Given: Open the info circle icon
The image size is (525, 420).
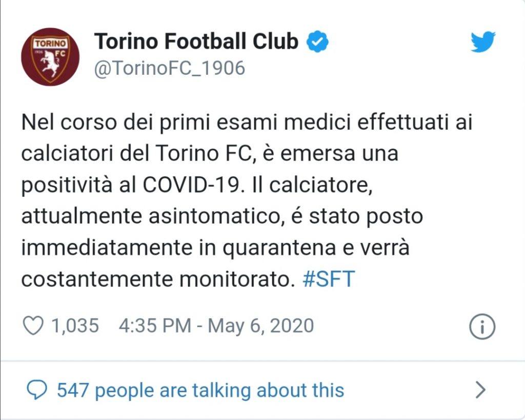Looking at the screenshot, I should 482,327.
